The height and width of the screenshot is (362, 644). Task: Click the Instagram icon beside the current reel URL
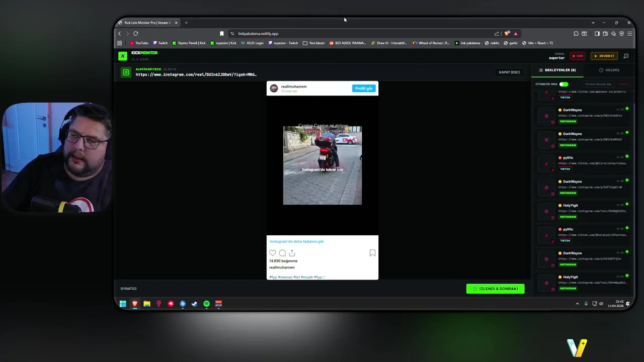tap(126, 72)
